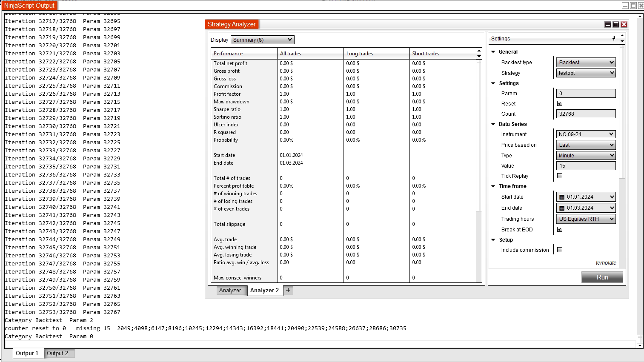Open the template link
This screenshot has width=644, height=362.
coord(606,263)
